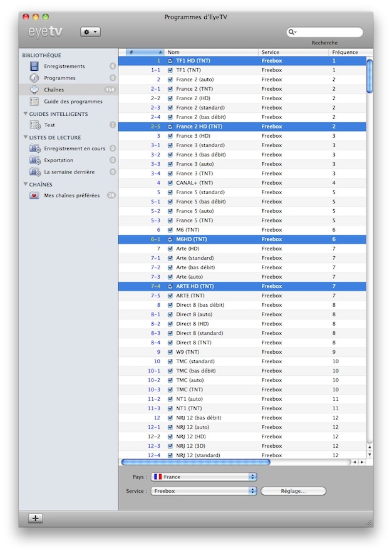
Task: Select the TF1 (TNT) row
Action: (x=242, y=70)
